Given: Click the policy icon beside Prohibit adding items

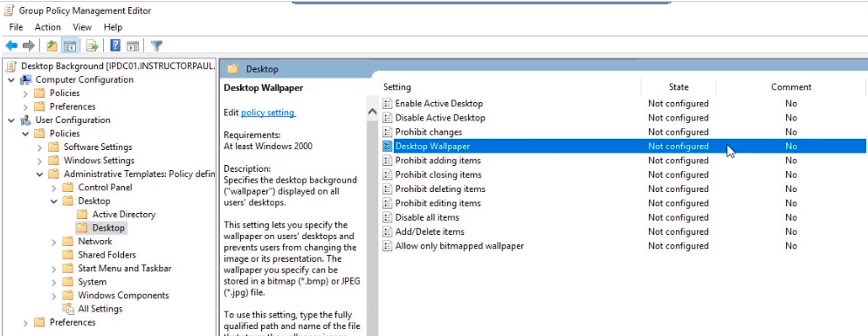Looking at the screenshot, I should coord(388,161).
